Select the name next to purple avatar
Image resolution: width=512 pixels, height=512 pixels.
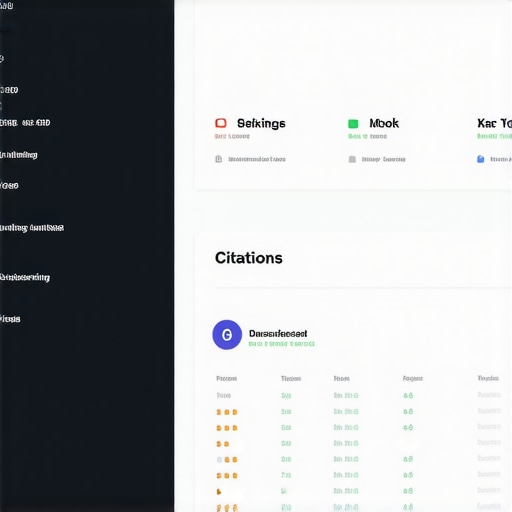(x=278, y=333)
